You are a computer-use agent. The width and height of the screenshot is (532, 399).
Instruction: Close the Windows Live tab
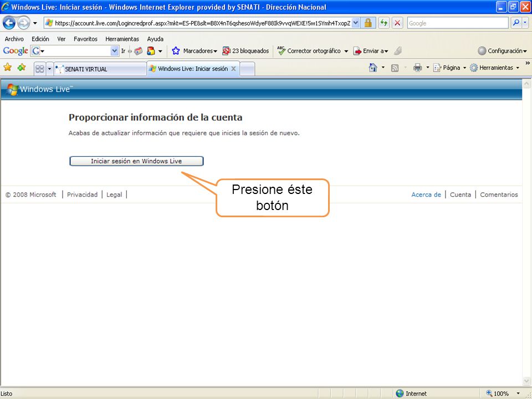tap(233, 69)
